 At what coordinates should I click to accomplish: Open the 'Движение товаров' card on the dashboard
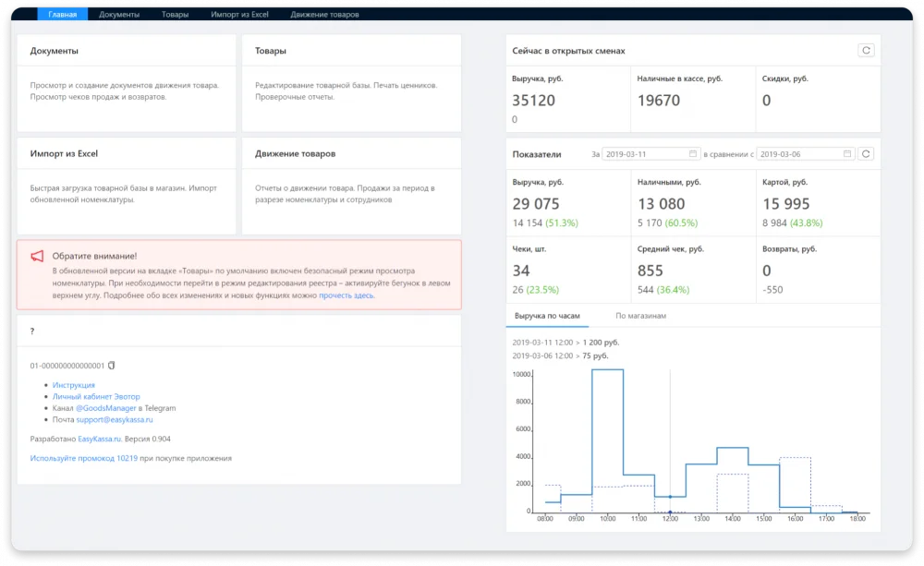[x=351, y=186]
